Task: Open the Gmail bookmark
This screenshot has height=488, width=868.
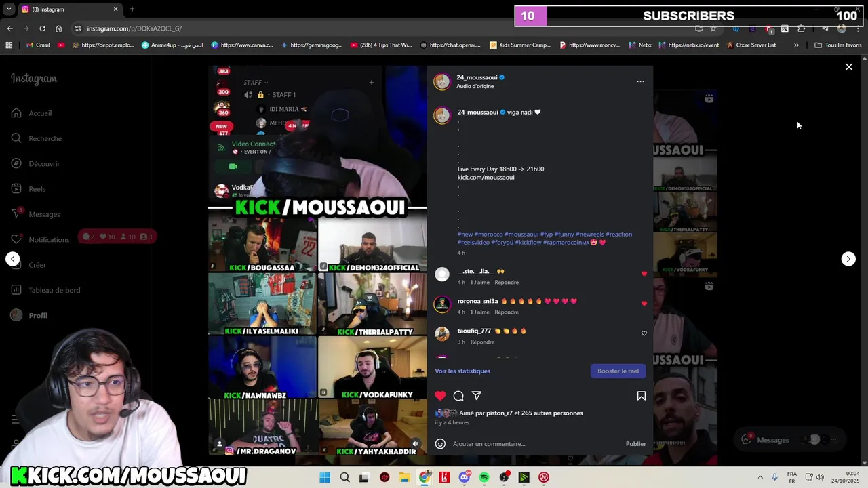Action: point(38,45)
